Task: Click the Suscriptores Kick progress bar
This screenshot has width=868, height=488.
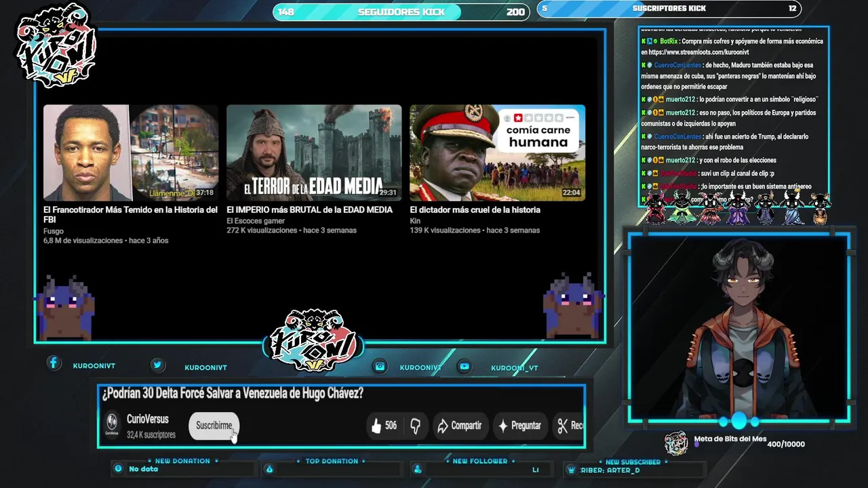Action: pyautogui.click(x=669, y=9)
